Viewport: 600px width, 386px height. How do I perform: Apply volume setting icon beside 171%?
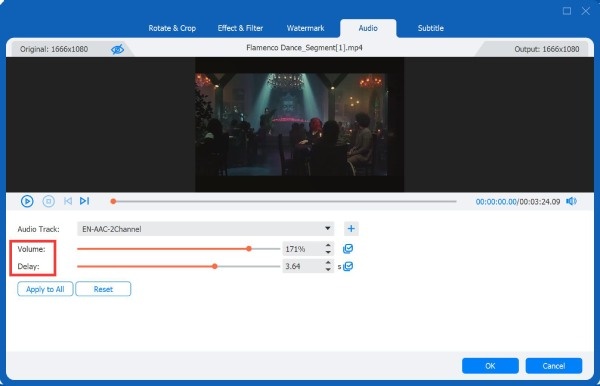click(x=348, y=249)
